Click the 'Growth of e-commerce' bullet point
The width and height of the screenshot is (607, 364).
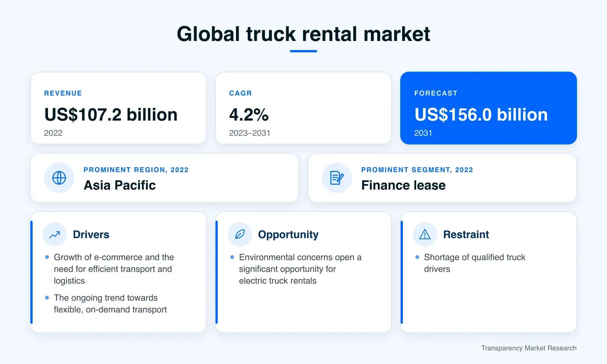pos(114,269)
